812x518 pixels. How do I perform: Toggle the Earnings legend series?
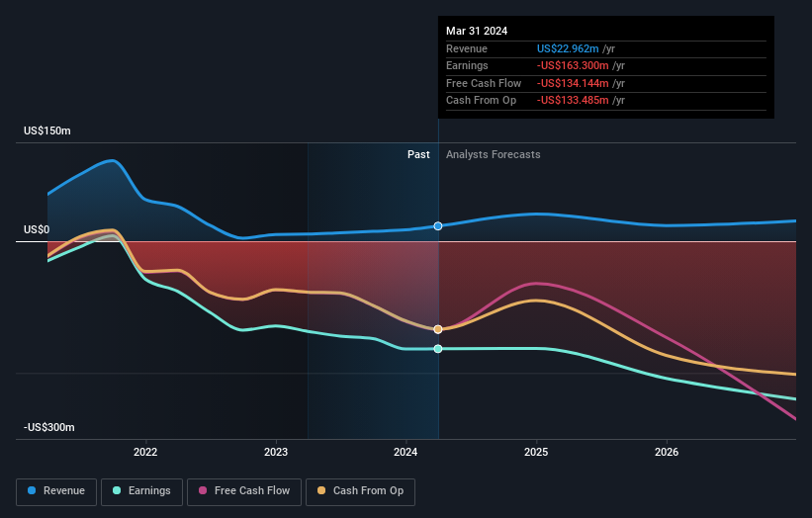141,491
